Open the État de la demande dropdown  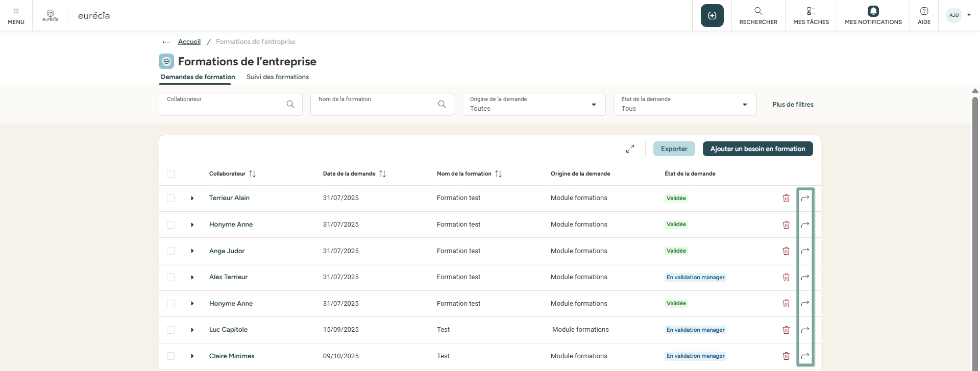point(684,105)
